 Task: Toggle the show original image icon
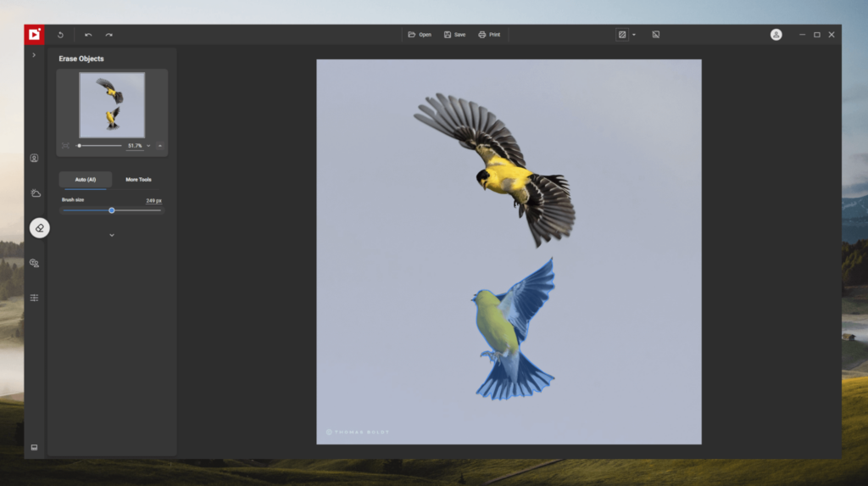tap(655, 35)
